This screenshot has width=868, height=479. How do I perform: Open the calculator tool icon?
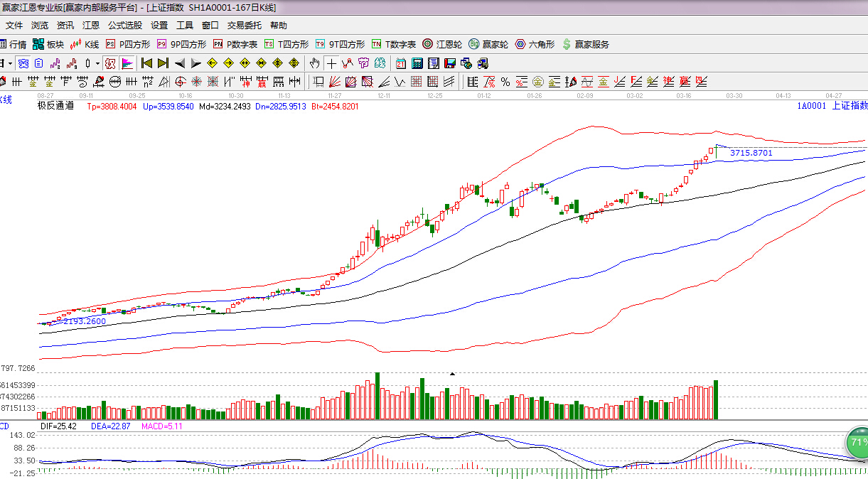tap(417, 63)
